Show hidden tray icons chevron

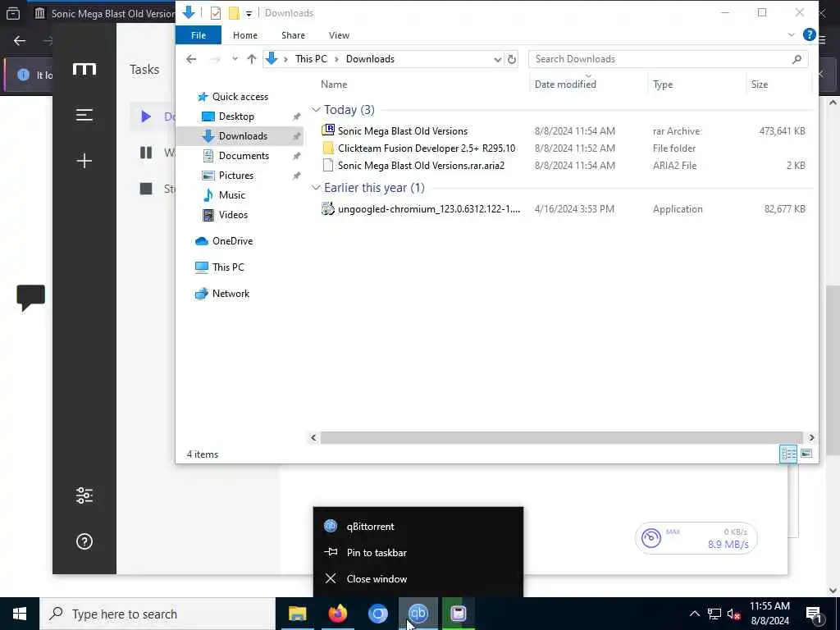[694, 614]
